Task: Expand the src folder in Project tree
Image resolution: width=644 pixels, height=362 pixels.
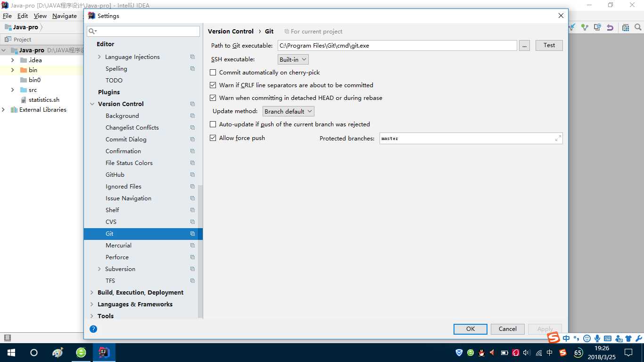Action: 13,90
